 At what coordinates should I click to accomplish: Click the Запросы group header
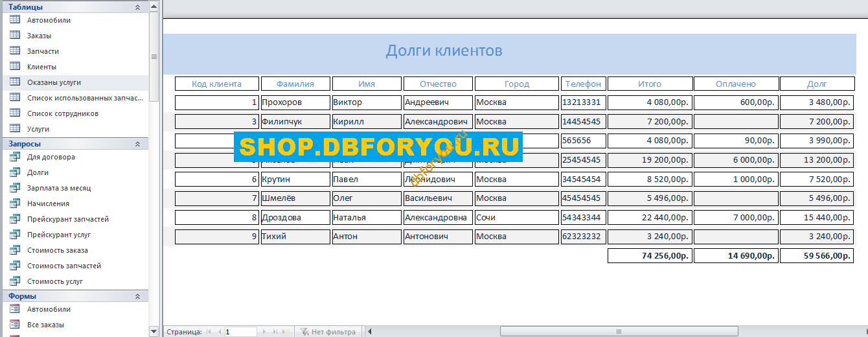tap(74, 144)
